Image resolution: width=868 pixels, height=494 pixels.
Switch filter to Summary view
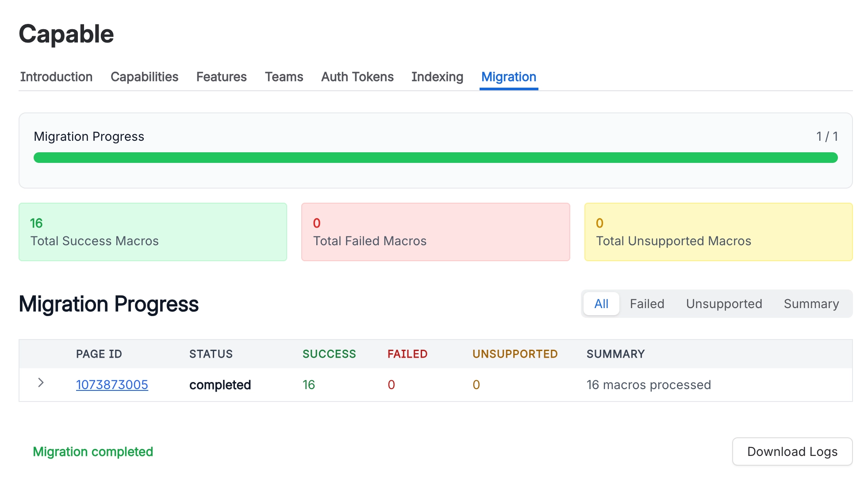pyautogui.click(x=811, y=304)
